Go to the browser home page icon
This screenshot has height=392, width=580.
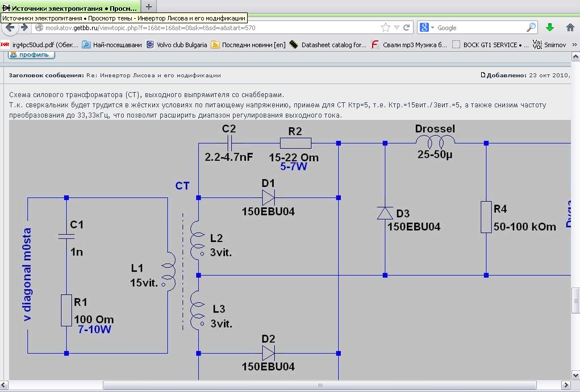pyautogui.click(x=570, y=27)
